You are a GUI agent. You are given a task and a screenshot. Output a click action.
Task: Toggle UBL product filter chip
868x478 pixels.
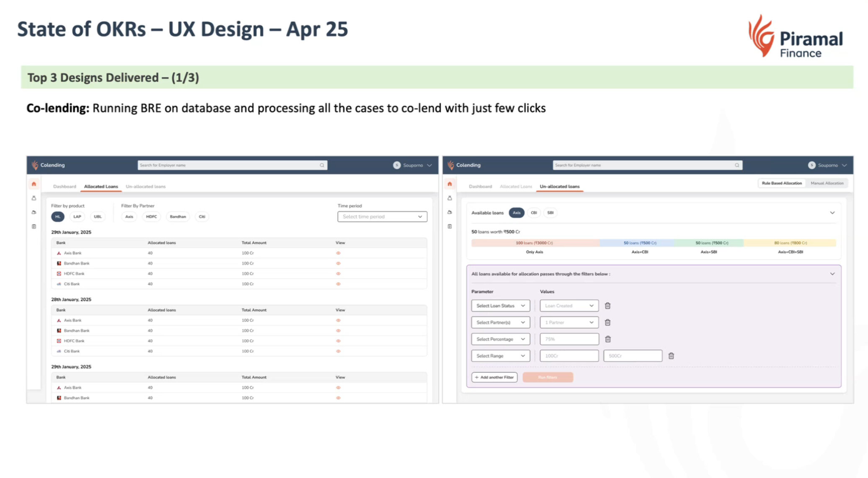pyautogui.click(x=98, y=217)
